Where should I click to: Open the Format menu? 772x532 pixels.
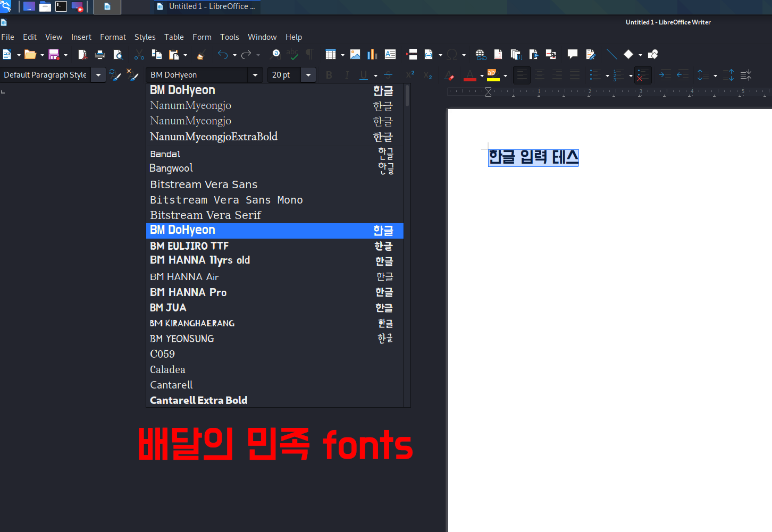coord(113,37)
